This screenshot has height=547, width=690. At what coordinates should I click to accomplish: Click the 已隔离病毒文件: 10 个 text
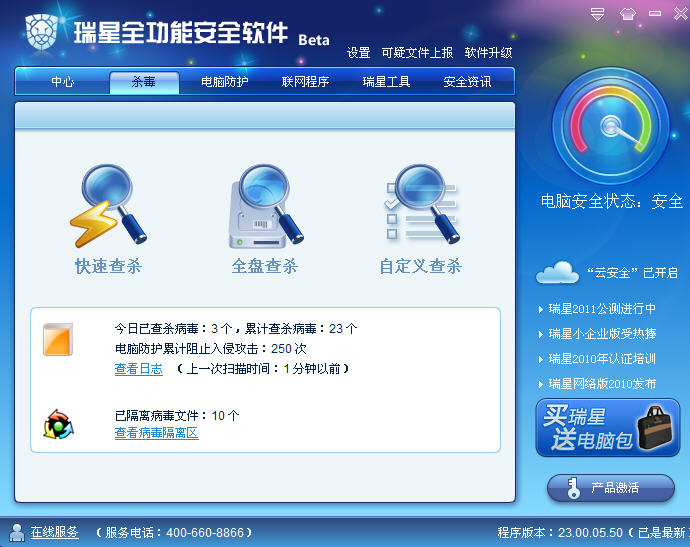pyautogui.click(x=177, y=415)
